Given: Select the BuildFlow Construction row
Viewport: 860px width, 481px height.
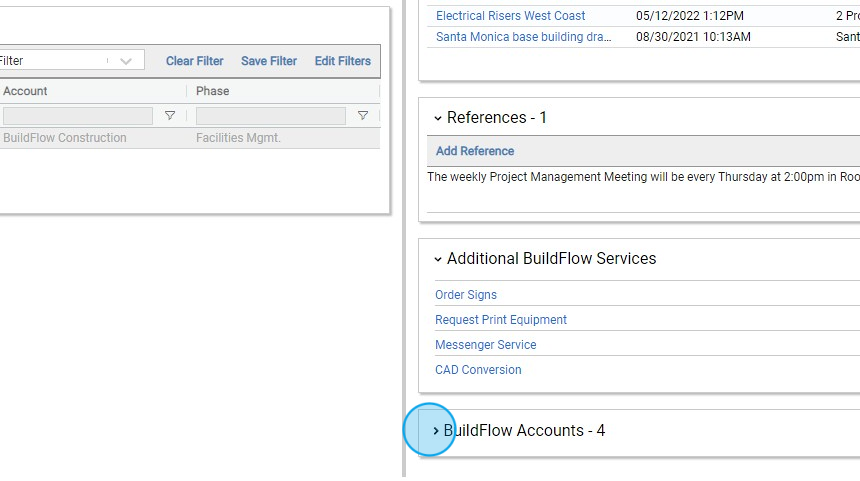Looking at the screenshot, I should pyautogui.click(x=65, y=138).
